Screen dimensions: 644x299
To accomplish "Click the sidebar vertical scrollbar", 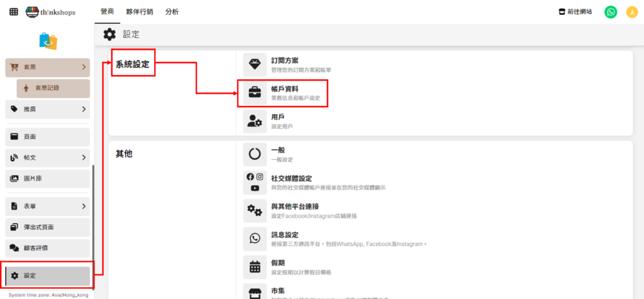I will click(x=93, y=220).
